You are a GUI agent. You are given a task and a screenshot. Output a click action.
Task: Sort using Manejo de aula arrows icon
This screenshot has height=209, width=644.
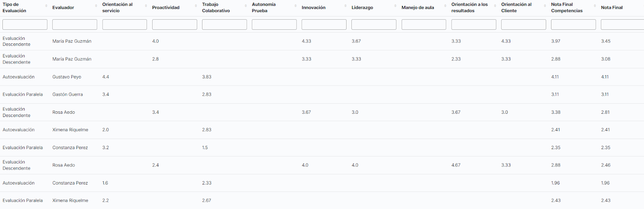(446, 6)
